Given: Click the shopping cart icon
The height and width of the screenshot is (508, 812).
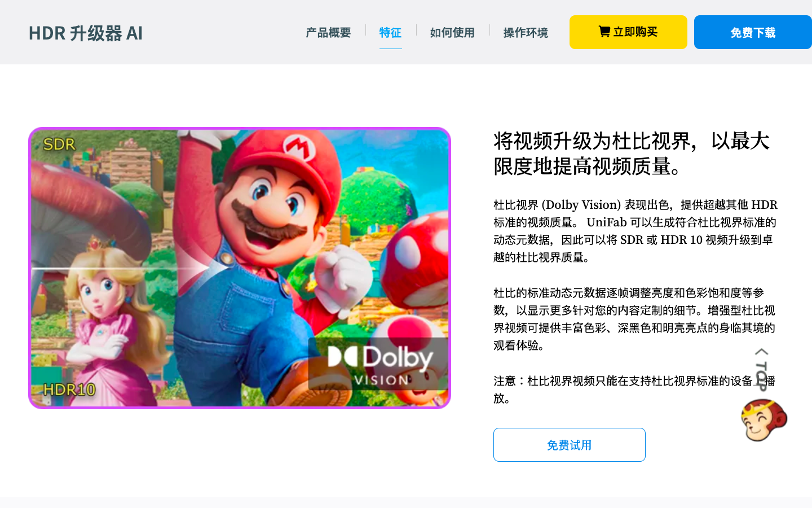Looking at the screenshot, I should (x=604, y=32).
